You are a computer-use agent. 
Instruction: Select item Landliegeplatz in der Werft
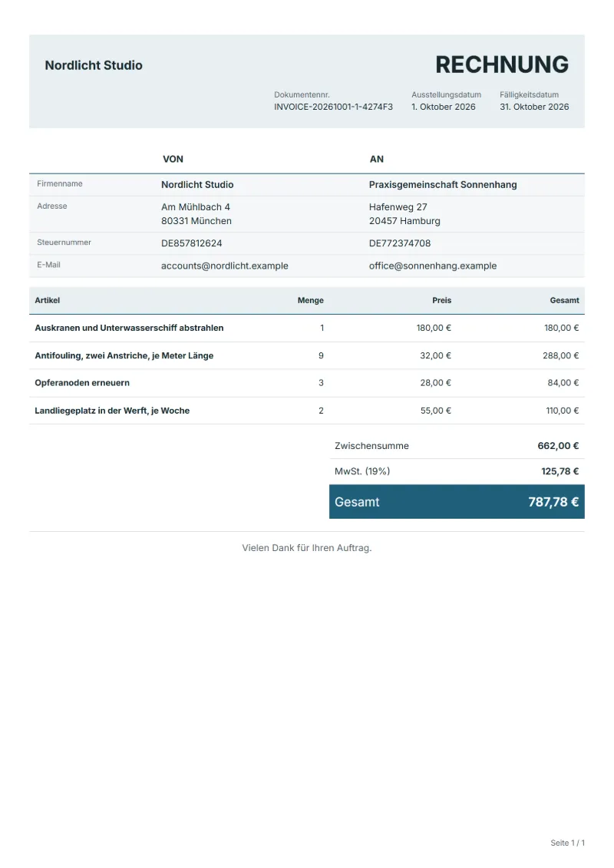pyautogui.click(x=112, y=411)
